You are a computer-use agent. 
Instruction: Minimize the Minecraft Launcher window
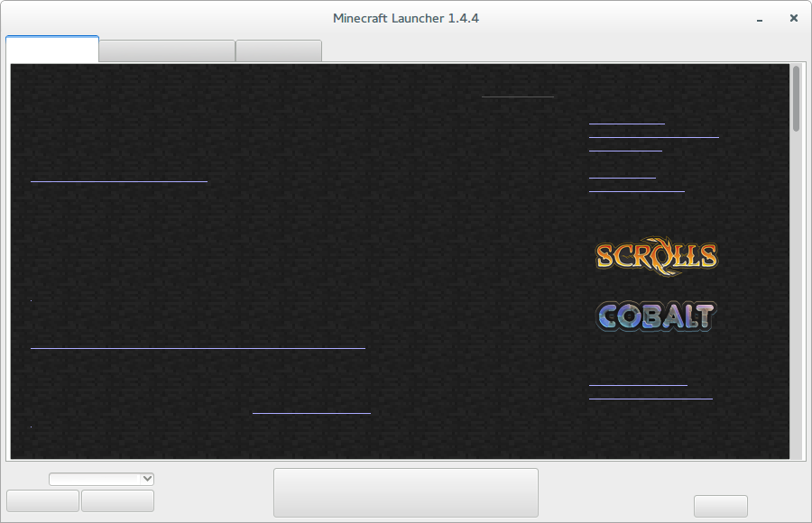[x=761, y=18]
